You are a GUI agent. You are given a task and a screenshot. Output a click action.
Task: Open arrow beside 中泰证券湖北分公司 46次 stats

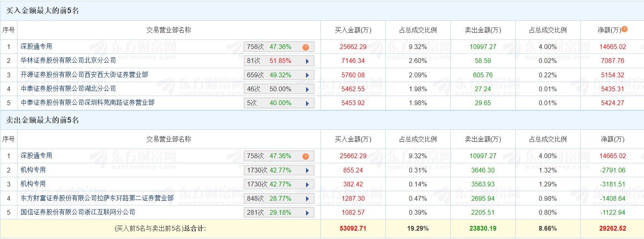[307, 90]
